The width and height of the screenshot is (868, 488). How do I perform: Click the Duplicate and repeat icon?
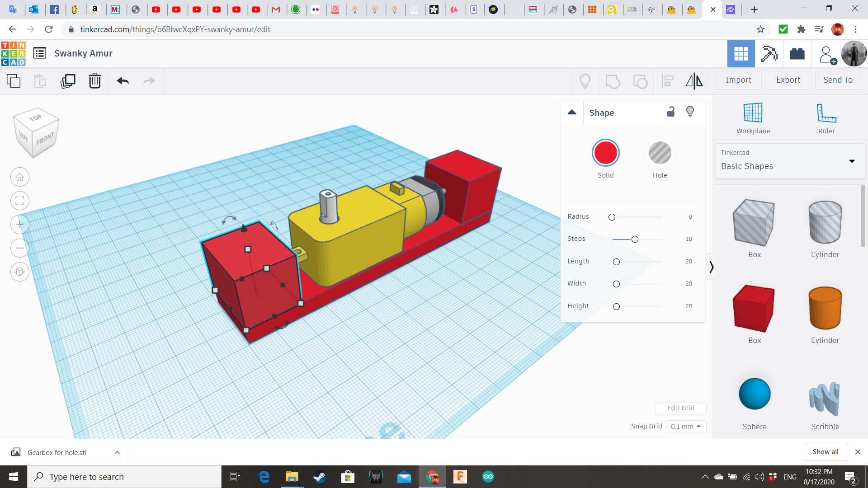click(x=68, y=81)
